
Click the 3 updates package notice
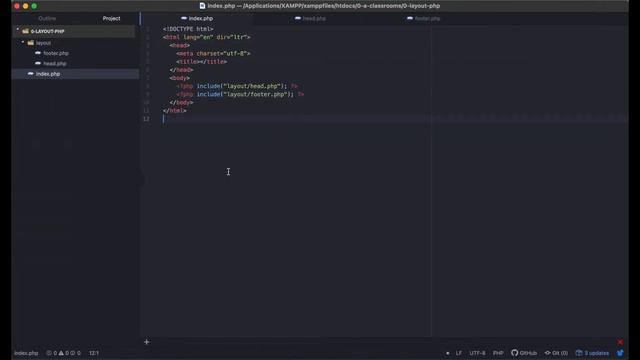point(592,353)
